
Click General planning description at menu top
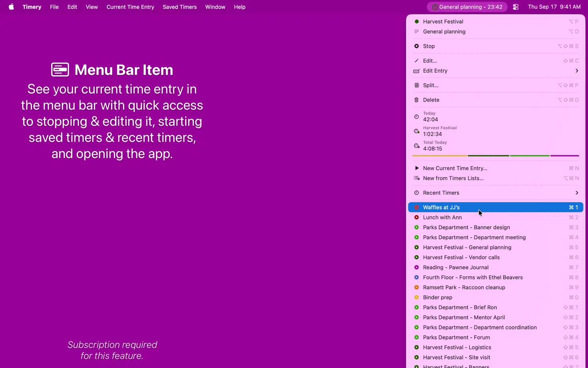[x=496, y=32]
